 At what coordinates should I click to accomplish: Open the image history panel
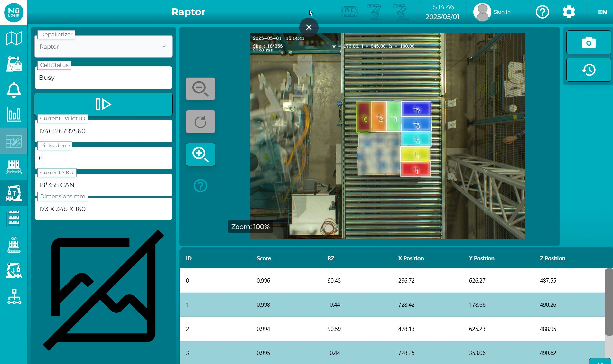[588, 70]
